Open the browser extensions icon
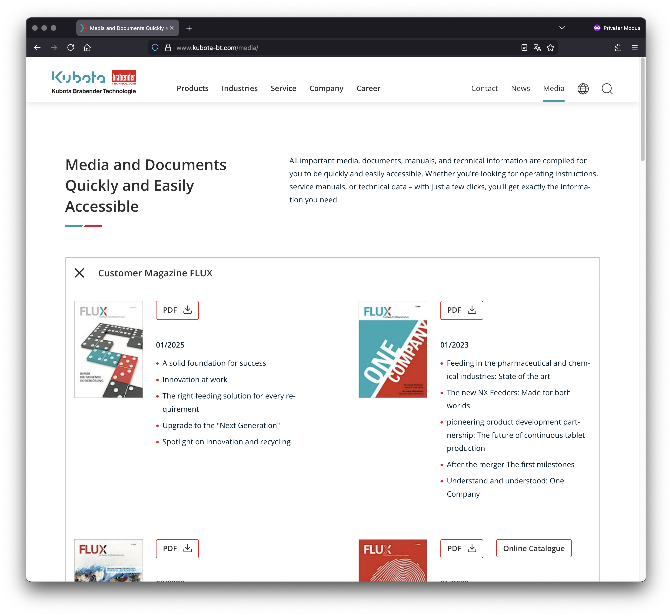 pos(618,48)
